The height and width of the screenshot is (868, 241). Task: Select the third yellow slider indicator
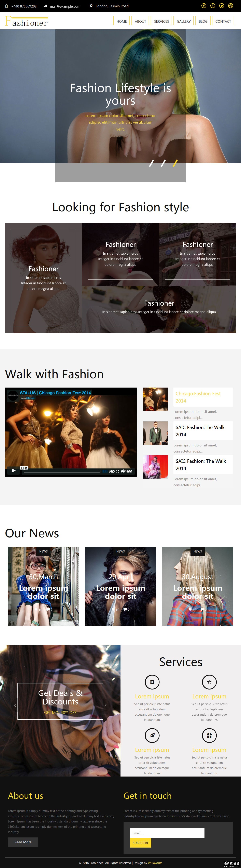pos(175,164)
